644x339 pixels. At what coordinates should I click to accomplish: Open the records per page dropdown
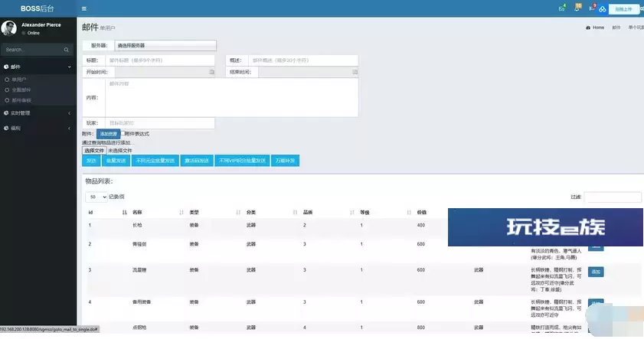coord(96,197)
